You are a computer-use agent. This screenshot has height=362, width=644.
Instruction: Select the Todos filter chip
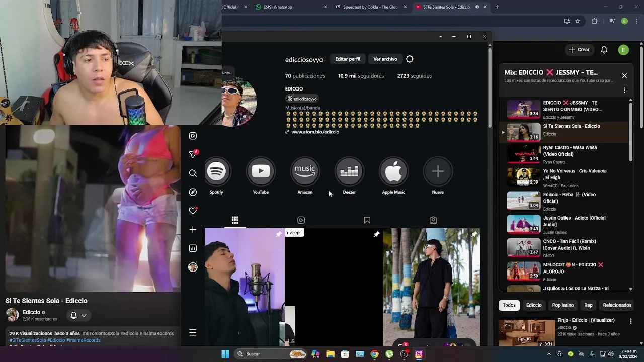point(509,305)
